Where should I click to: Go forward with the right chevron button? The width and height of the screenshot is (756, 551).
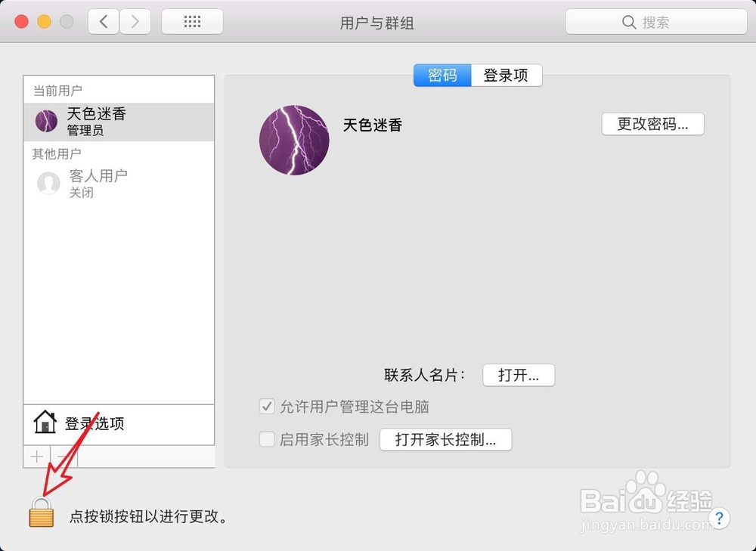[135, 22]
